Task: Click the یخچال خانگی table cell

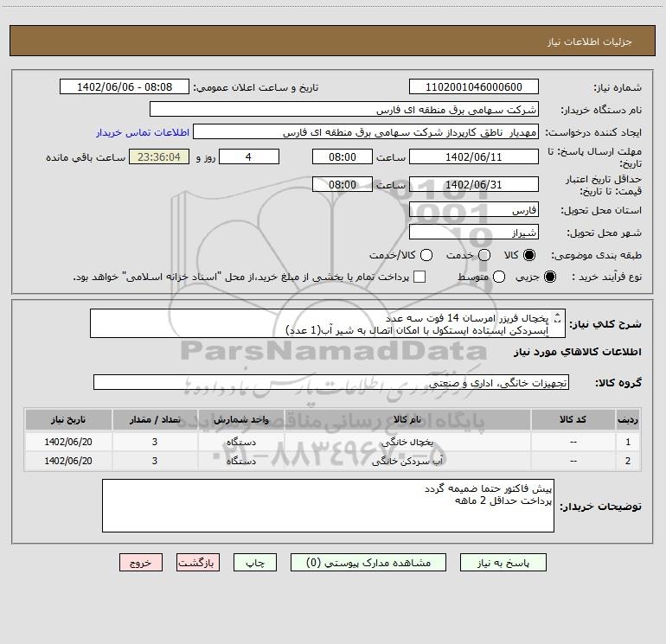Action: [407, 442]
